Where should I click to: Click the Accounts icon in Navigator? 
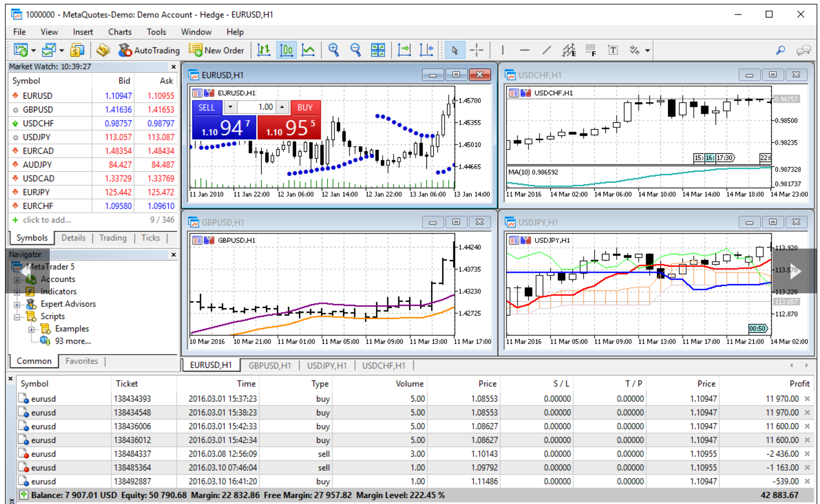click(31, 280)
